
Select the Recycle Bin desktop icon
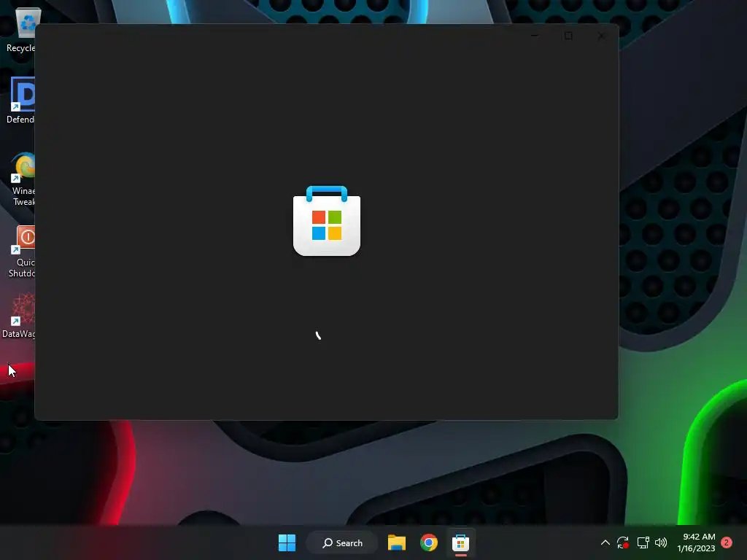coord(21,30)
